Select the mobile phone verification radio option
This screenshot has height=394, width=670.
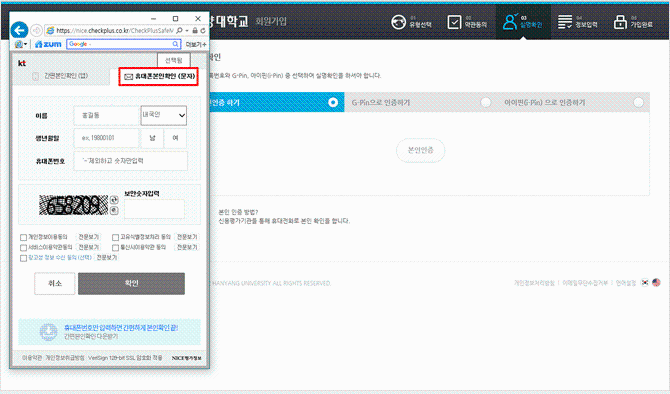pyautogui.click(x=333, y=103)
